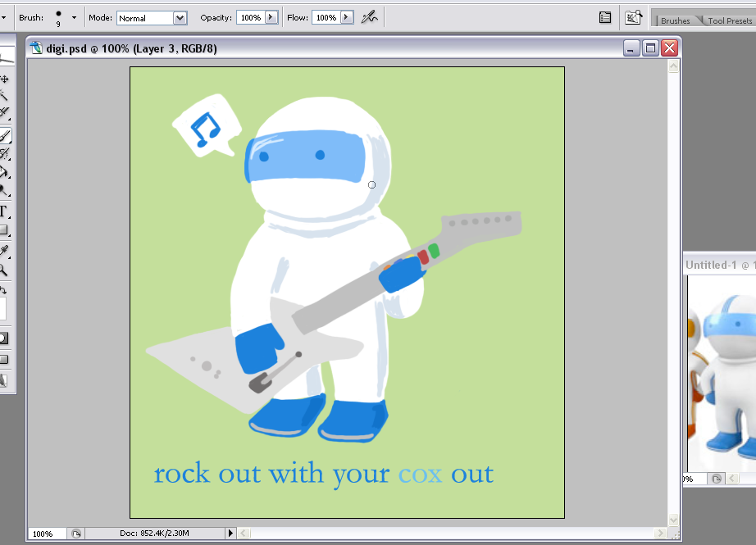The height and width of the screenshot is (545, 756).
Task: Click the Opacity 100% input field
Action: [x=251, y=18]
